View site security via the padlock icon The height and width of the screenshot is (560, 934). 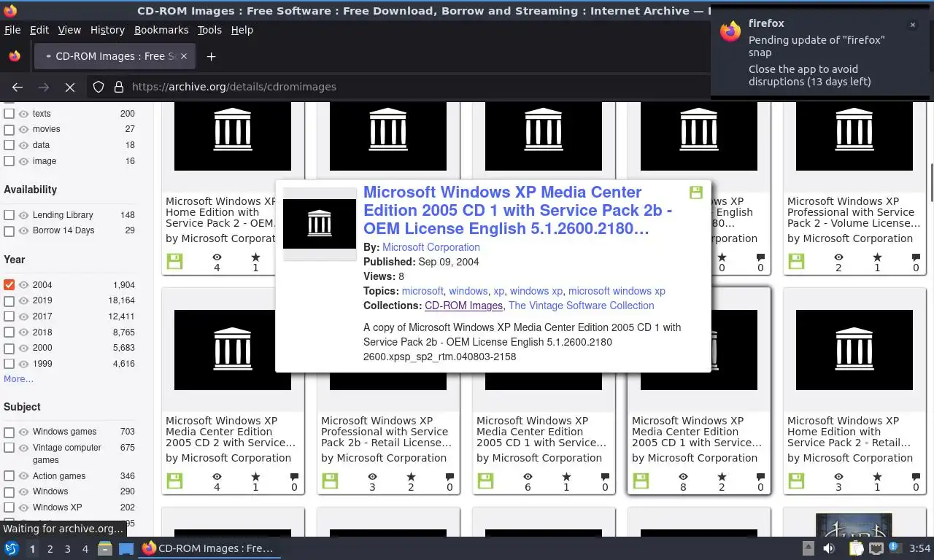119,87
